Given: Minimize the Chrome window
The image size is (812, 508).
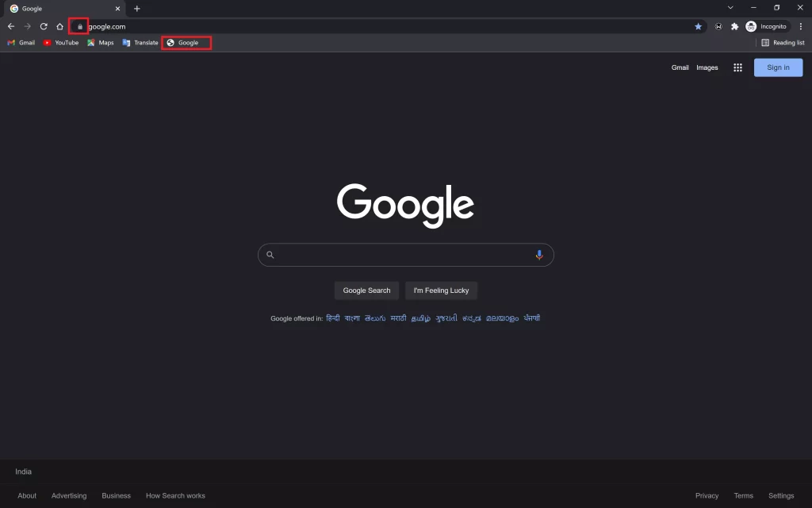Looking at the screenshot, I should (753, 7).
